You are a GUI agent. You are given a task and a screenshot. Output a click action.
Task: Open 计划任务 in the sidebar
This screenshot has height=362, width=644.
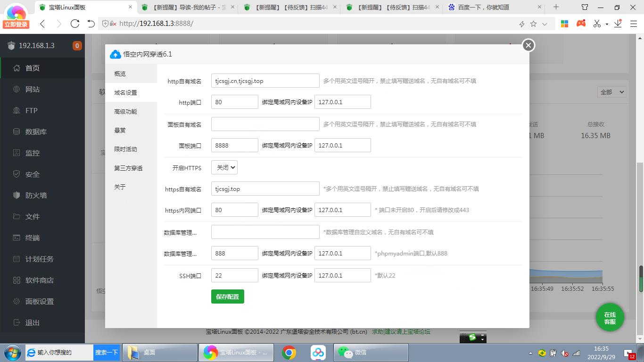42,259
